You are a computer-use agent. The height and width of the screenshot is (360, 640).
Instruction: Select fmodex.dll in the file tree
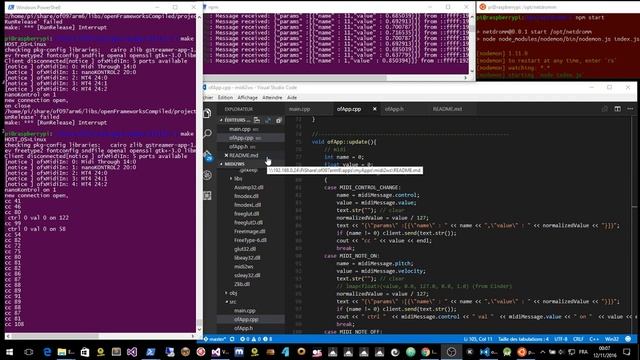(x=246, y=196)
